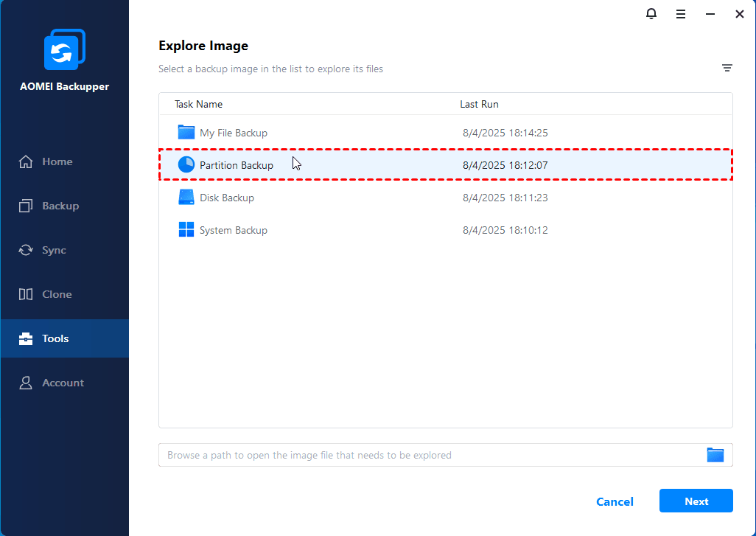Select the Backup icon in the sidebar
Image resolution: width=756 pixels, height=536 pixels.
point(27,206)
